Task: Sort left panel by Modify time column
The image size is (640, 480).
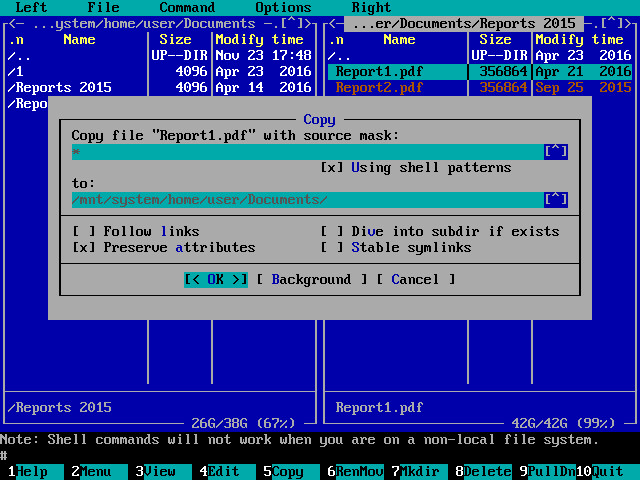Action: pyautogui.click(x=259, y=40)
